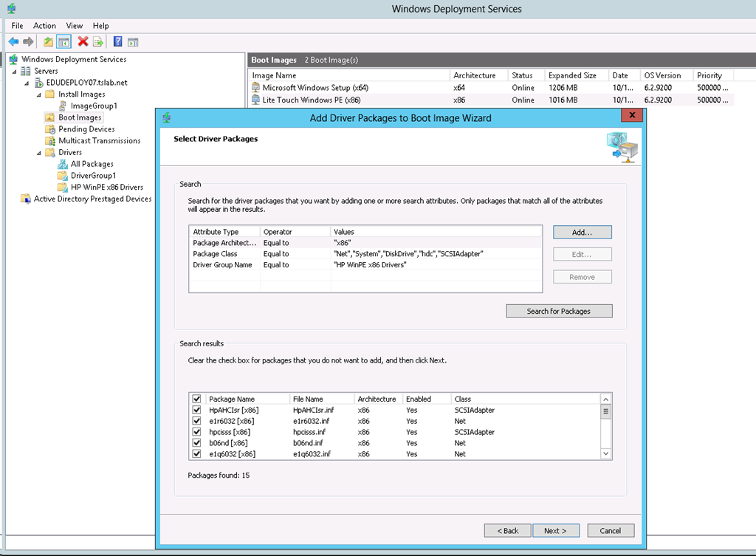Click the Back navigation arrow in the toolbar

tap(13, 41)
